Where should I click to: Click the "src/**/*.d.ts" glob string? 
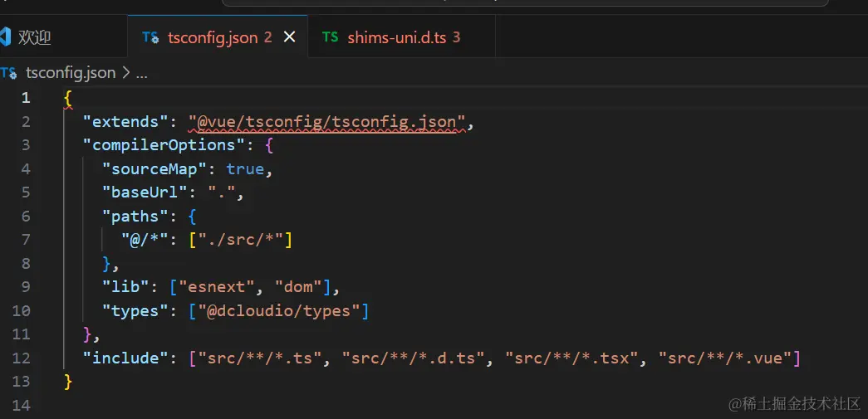tap(414, 358)
